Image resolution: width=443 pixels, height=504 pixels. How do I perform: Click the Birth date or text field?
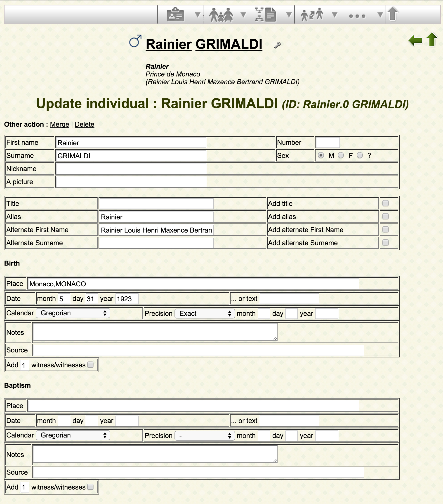pyautogui.click(x=289, y=299)
